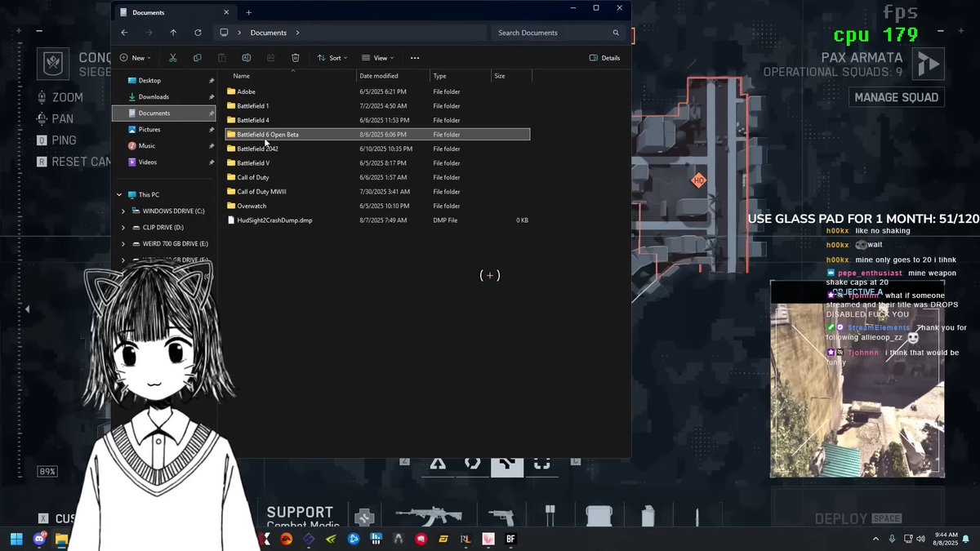
Task: Select the Battlefield V folder
Action: click(378, 163)
